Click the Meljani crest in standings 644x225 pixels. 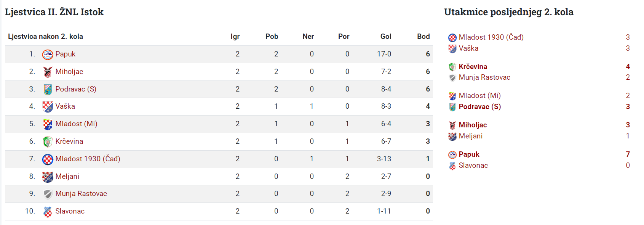[48, 177]
